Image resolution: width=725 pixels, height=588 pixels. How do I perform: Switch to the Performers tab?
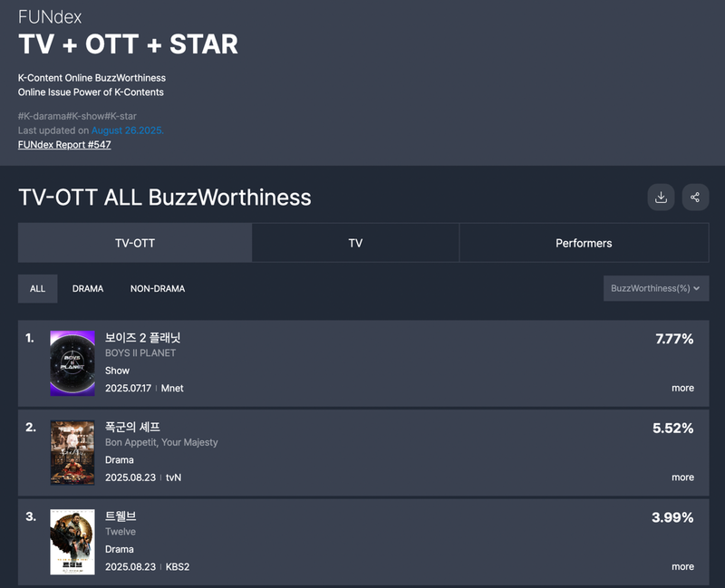click(584, 243)
